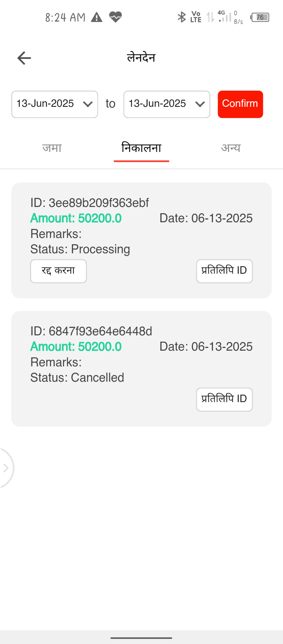Tap प्रतिलिपि ID for the Processing transaction
Image resolution: width=283 pixels, height=644 pixels.
[x=224, y=271]
